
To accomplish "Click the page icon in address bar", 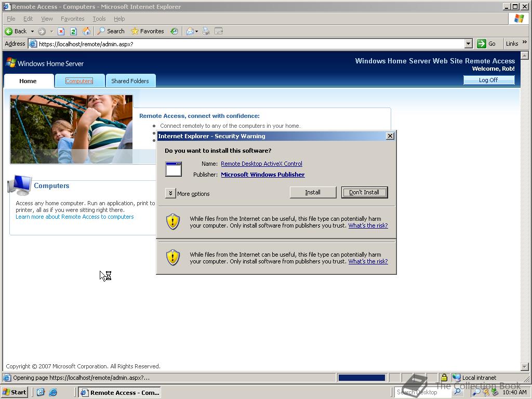I will tap(33, 44).
